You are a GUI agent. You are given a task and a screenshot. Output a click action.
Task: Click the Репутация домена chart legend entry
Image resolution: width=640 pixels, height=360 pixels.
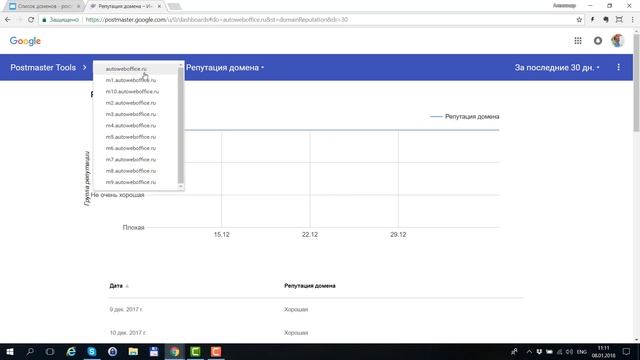coord(464,116)
